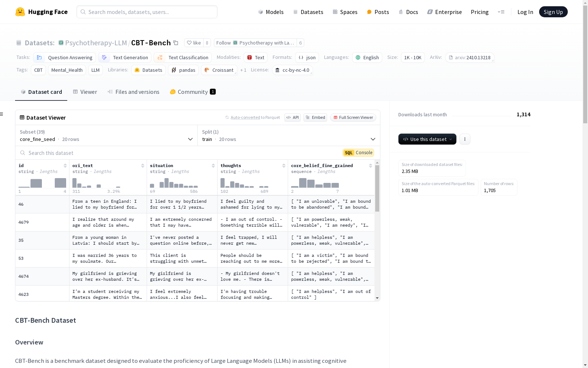
Task: Open Enterprise in top navigation
Action: [x=444, y=12]
